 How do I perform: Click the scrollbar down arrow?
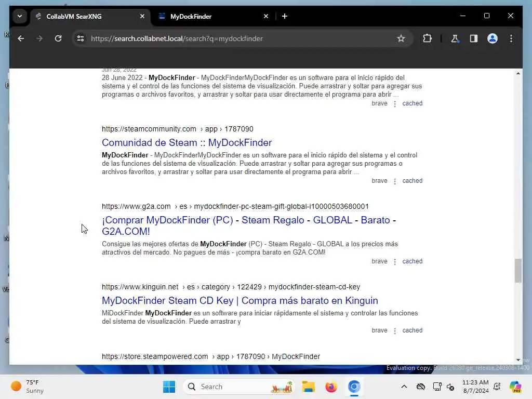pyautogui.click(x=518, y=360)
